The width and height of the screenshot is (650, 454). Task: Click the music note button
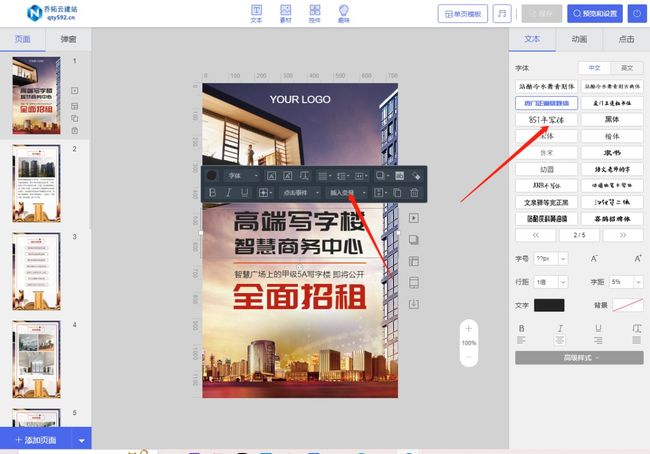502,14
